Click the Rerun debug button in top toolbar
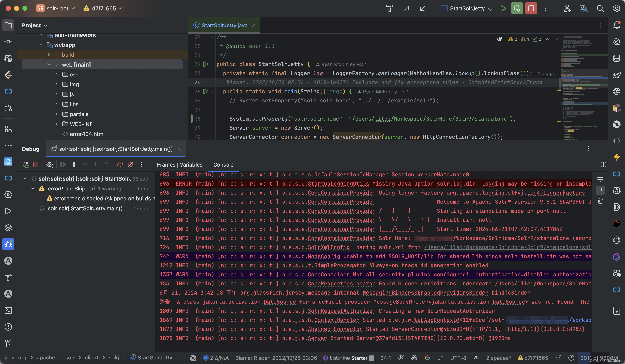Image resolution: width=625 pixels, height=364 pixels. pyautogui.click(x=517, y=8)
